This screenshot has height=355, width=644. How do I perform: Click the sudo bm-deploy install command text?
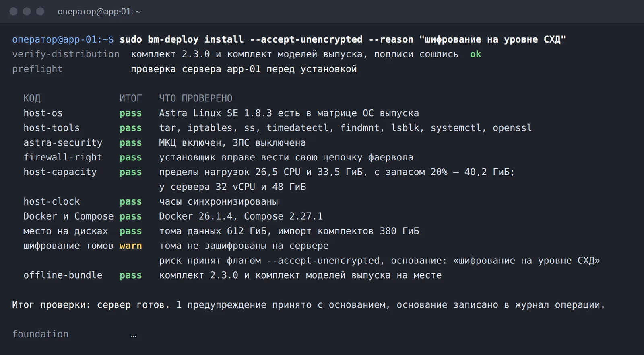[x=343, y=39]
